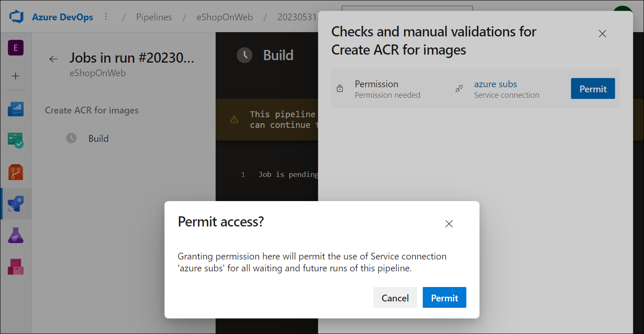
Task: Click the clock icon next to Build job
Action: pyautogui.click(x=71, y=138)
